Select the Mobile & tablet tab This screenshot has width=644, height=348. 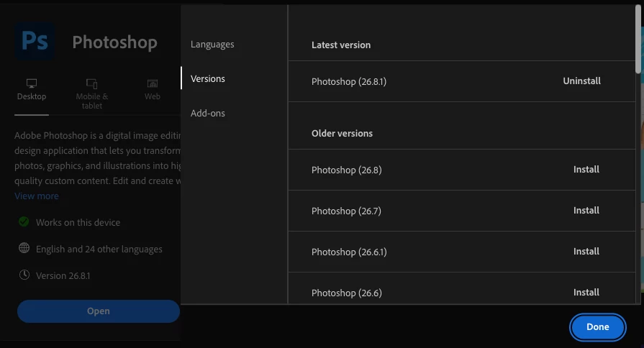pyautogui.click(x=91, y=94)
